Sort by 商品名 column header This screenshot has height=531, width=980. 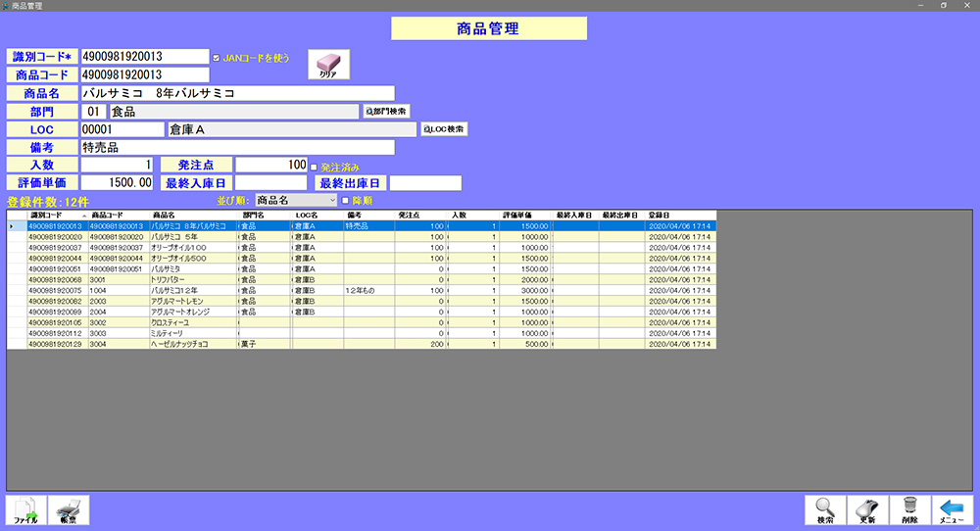[x=194, y=215]
